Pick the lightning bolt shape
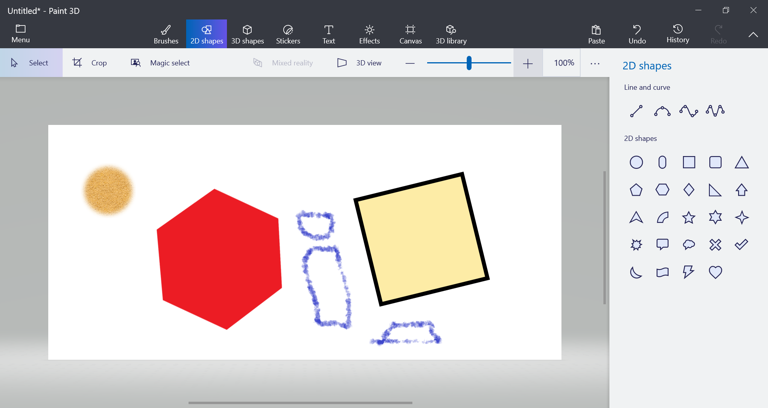The image size is (768, 408). coord(689,272)
